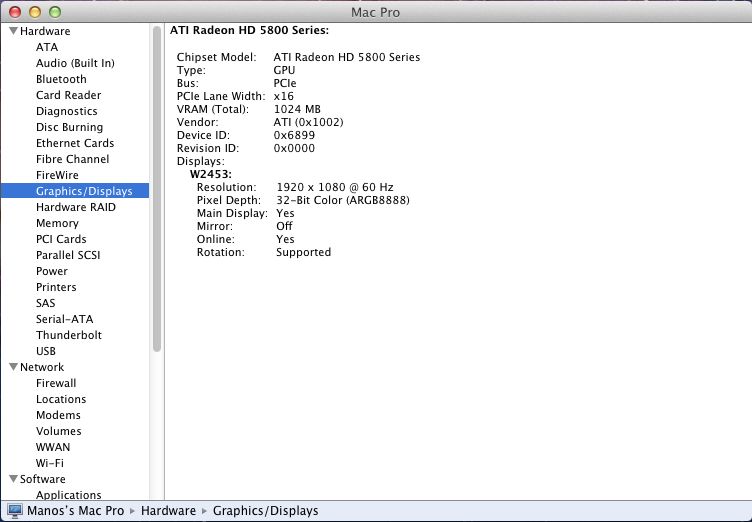Minimize the window with yellow button
The image size is (752, 522).
click(x=35, y=12)
